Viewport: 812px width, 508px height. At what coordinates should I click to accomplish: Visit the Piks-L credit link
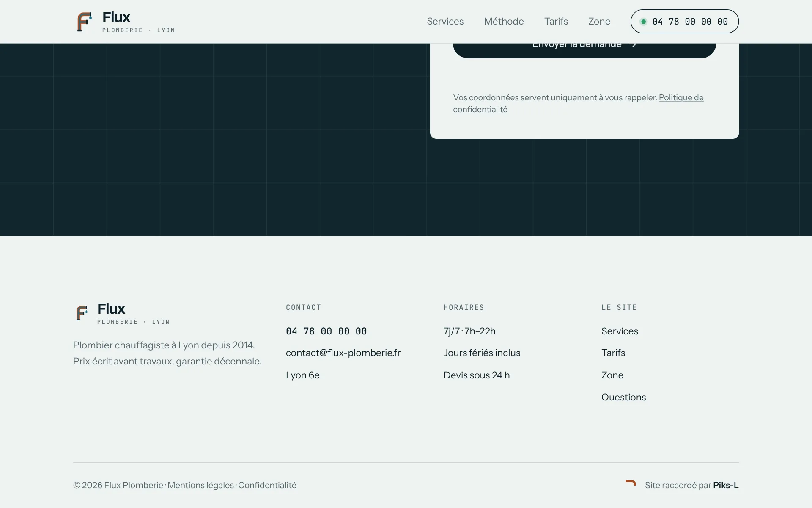click(726, 485)
